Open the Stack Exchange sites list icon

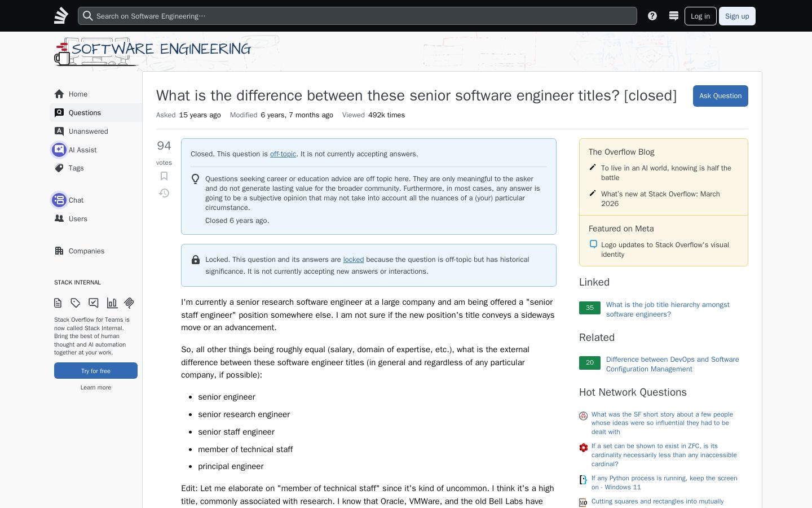673,16
